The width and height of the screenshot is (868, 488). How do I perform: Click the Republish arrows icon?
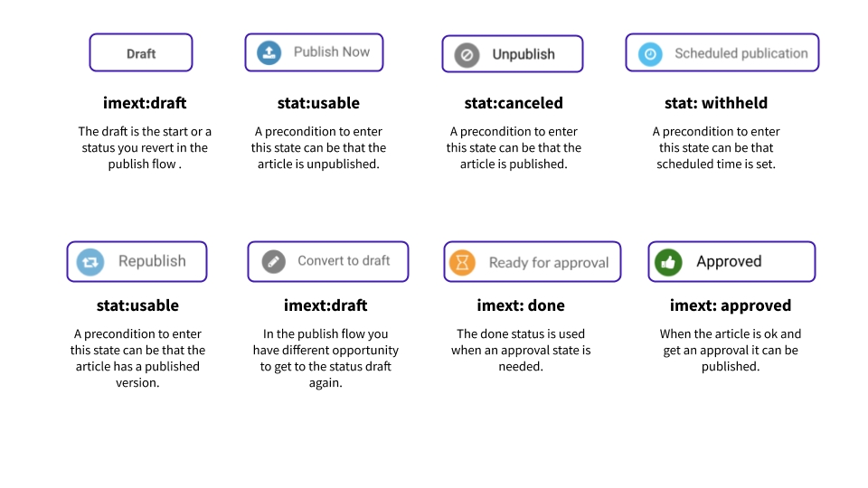pos(90,261)
